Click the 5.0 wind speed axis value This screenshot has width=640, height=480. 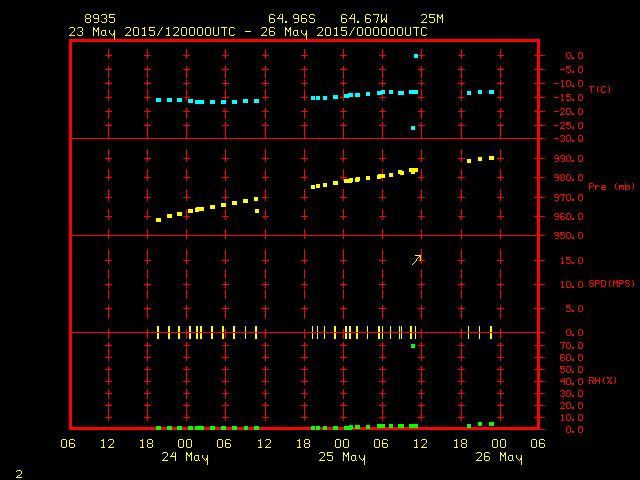(x=574, y=309)
